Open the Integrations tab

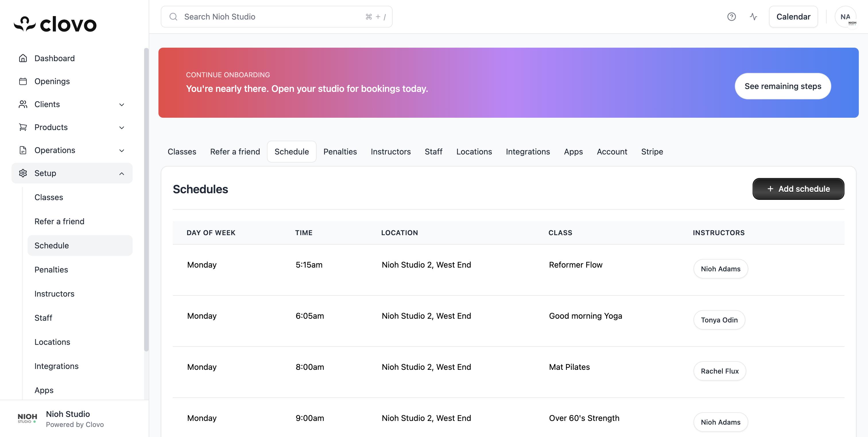(528, 152)
